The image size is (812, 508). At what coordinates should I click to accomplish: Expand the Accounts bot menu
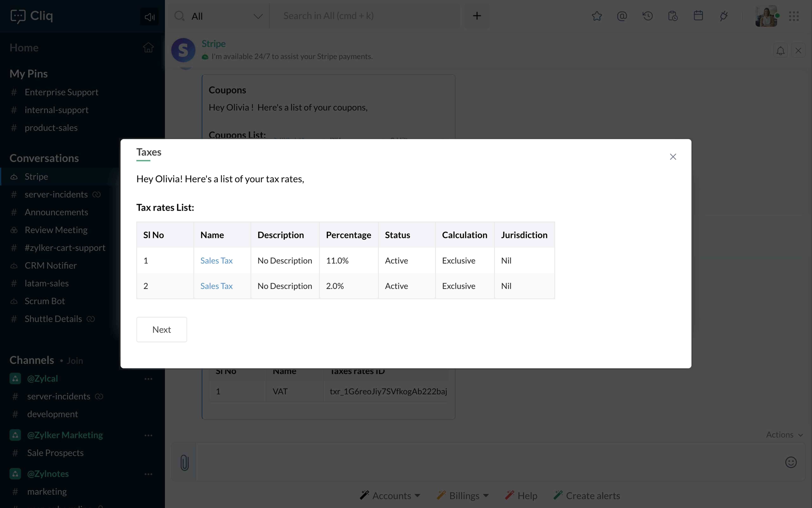(390, 496)
